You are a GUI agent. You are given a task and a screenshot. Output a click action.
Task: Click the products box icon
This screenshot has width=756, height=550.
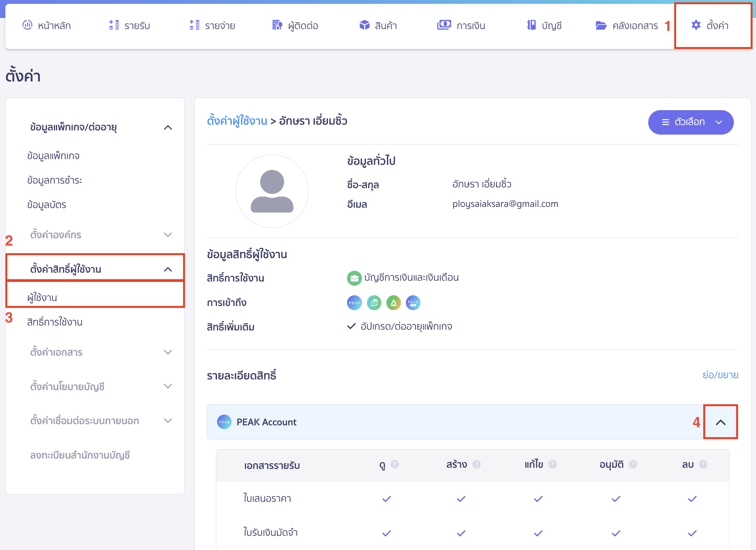pyautogui.click(x=364, y=25)
